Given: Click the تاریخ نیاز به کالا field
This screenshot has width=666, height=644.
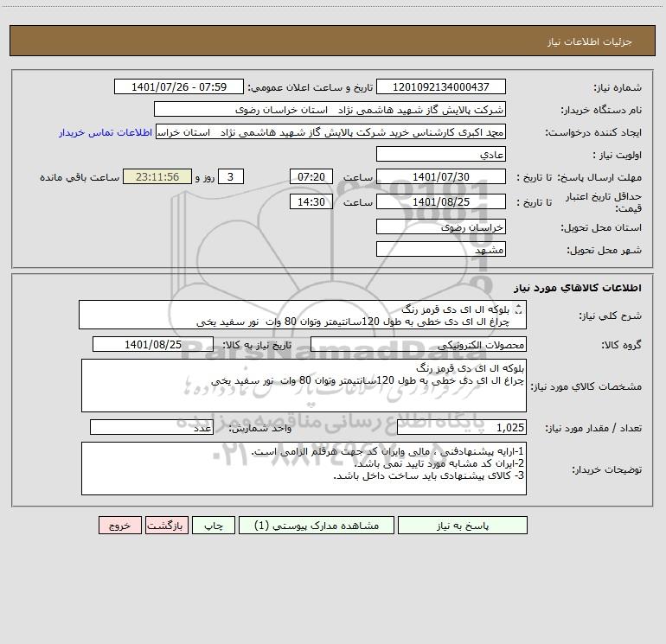Looking at the screenshot, I should click(153, 344).
